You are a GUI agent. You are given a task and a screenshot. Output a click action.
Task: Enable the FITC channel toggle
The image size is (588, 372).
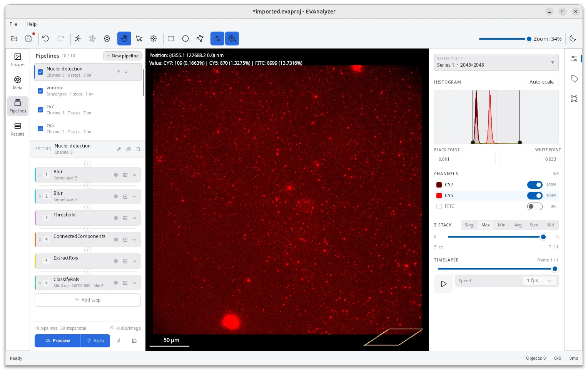tap(535, 206)
